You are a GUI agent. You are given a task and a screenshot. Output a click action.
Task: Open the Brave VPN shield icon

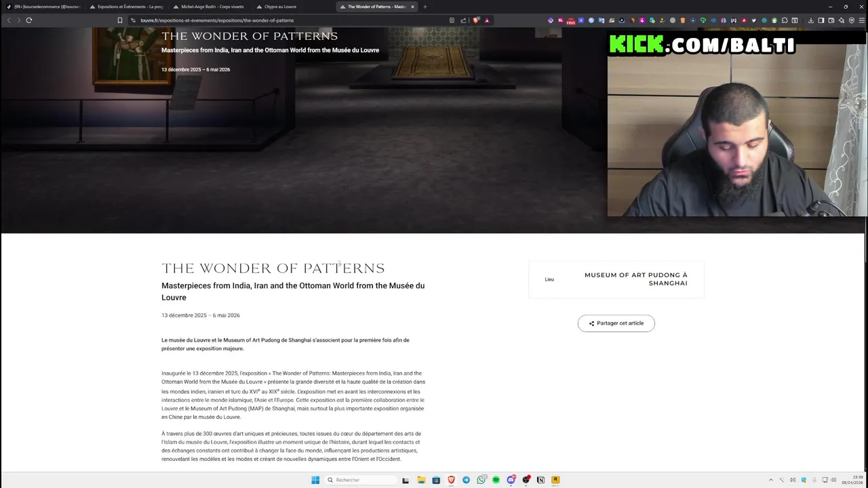pos(852,20)
